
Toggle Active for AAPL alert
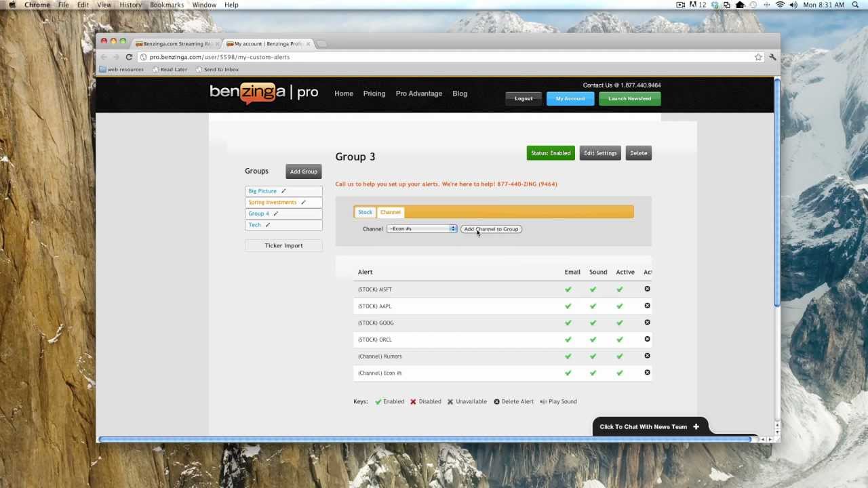(619, 306)
